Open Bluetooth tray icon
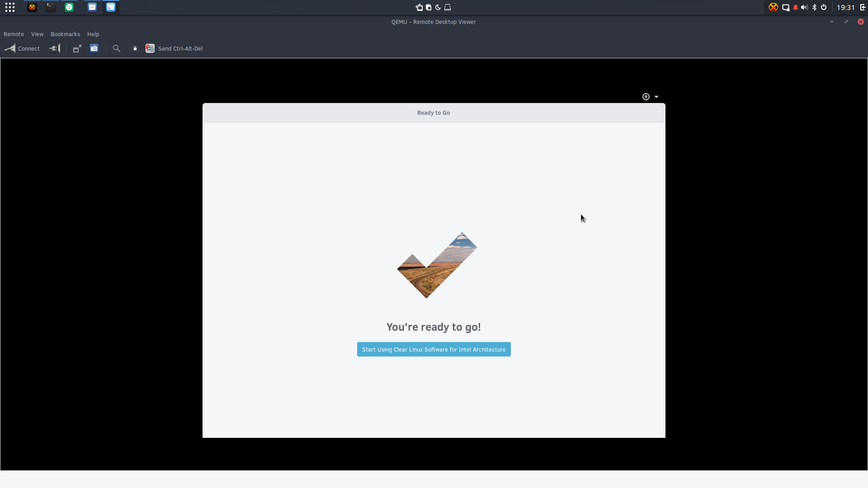 pos(814,7)
